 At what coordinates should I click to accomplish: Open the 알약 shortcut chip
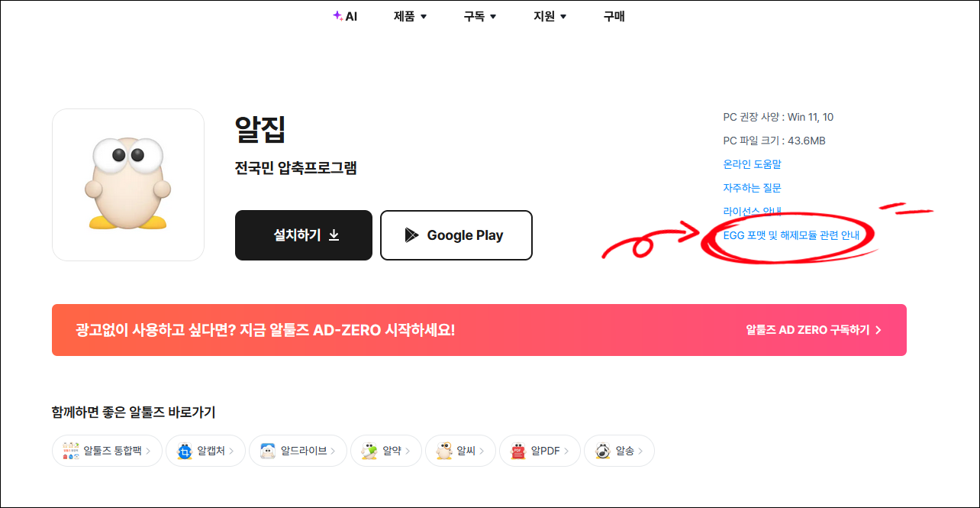tap(386, 451)
